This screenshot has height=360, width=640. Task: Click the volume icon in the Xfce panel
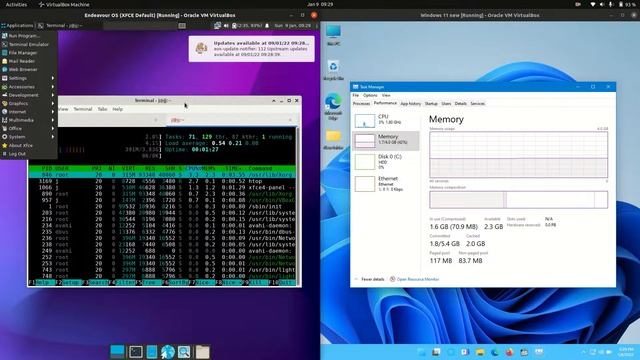(226, 25)
